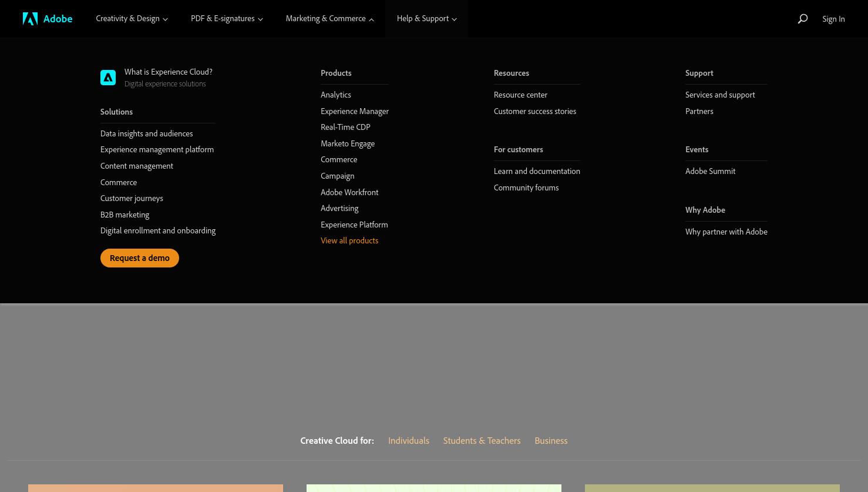Open B2B marketing link
Viewport: 868px width, 492px height.
tap(125, 215)
